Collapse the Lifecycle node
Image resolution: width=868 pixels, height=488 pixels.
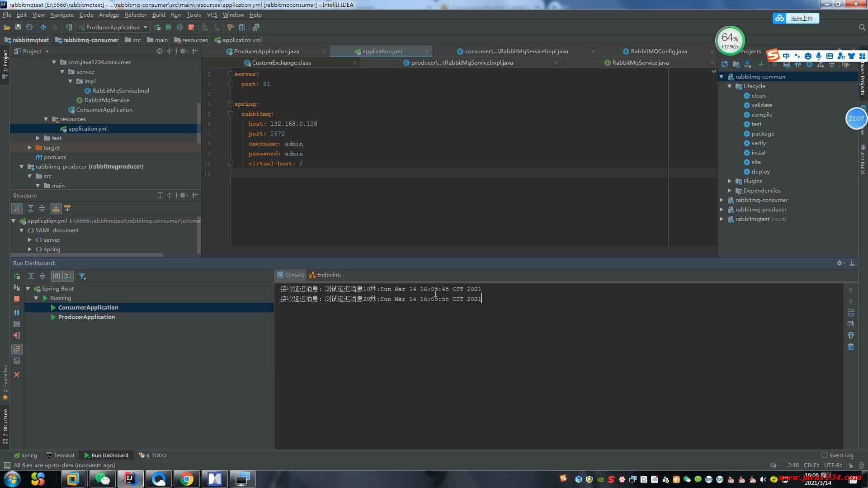[730, 86]
